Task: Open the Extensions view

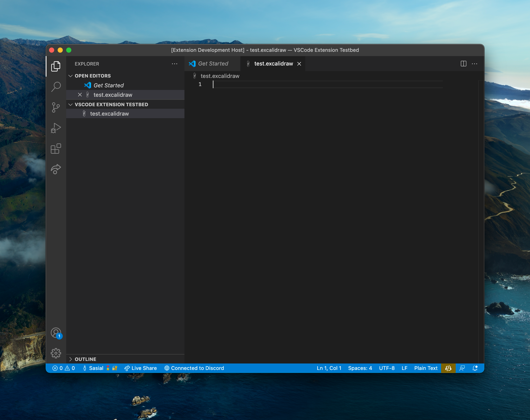Action: tap(56, 149)
